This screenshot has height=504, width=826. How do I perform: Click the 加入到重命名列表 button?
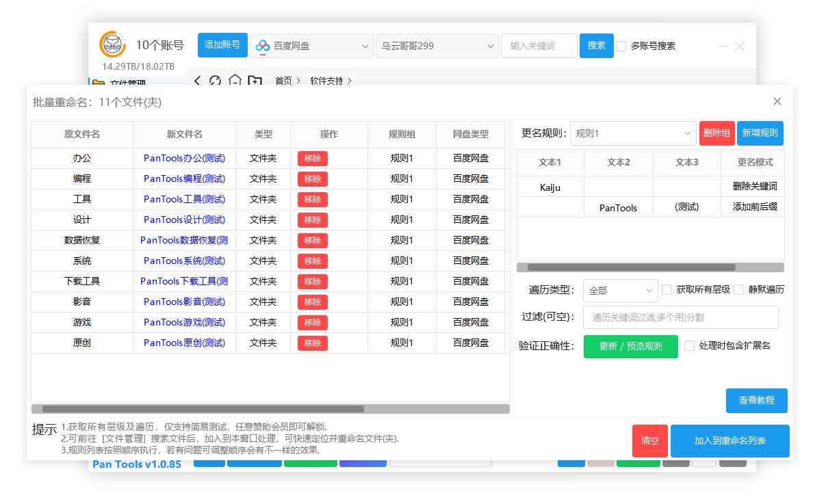pos(730,441)
